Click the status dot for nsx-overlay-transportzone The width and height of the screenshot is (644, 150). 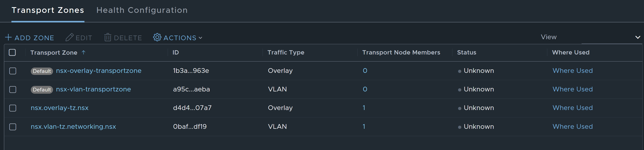[x=460, y=71]
